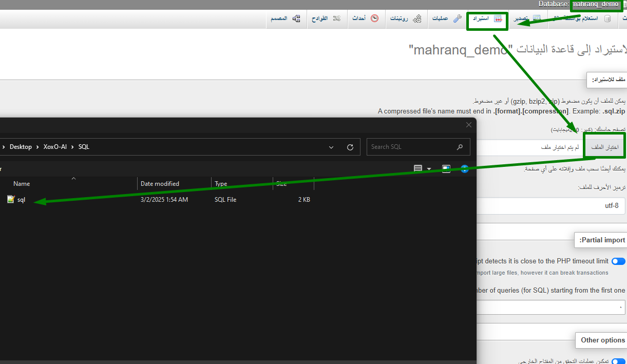Screen dimensions: 627x364
Task: Click the mahranq_demo database link
Action: coord(595,4)
